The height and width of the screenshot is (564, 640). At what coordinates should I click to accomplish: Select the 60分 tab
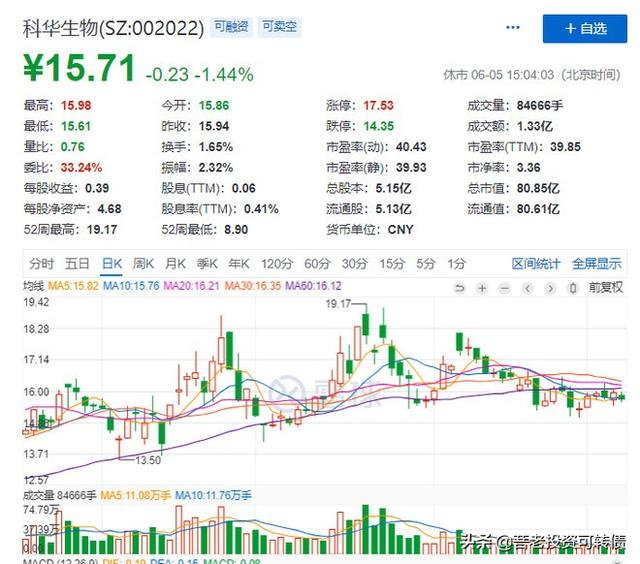[x=317, y=264]
